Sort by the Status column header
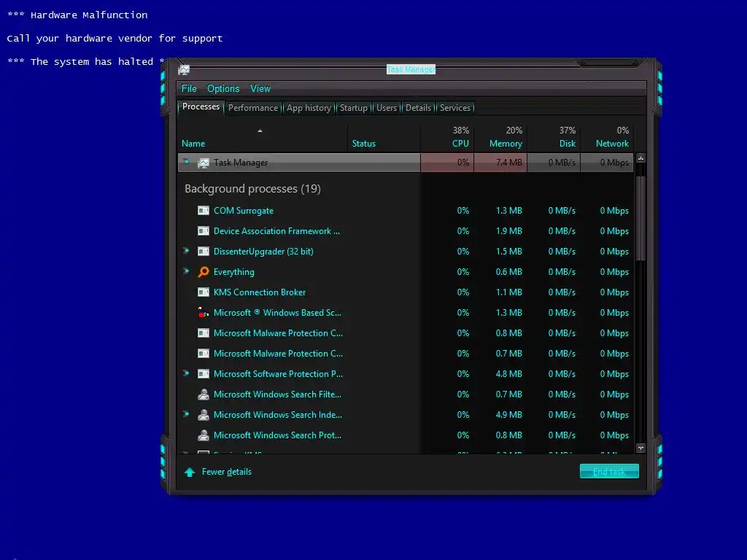747x560 pixels. 384,137
